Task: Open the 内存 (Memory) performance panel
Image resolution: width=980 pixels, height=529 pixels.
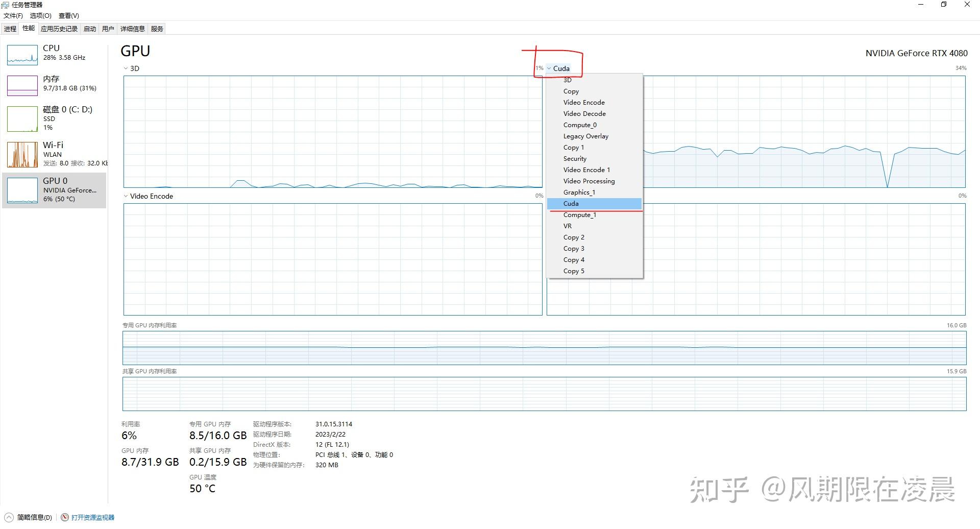Action: coord(54,84)
